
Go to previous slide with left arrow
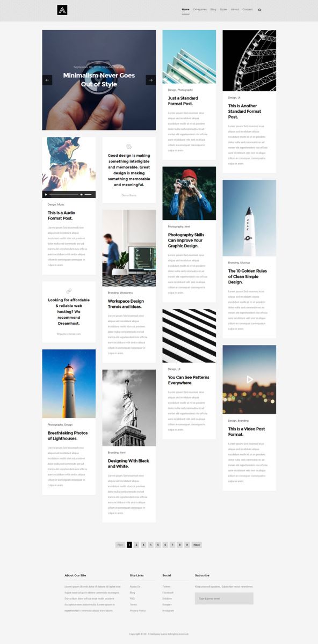pos(47,80)
